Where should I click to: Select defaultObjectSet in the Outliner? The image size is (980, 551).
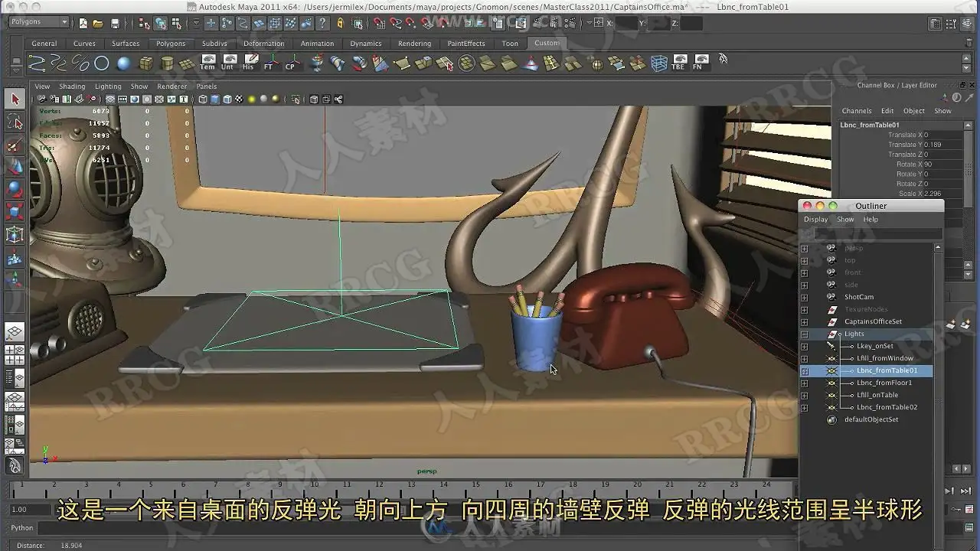pyautogui.click(x=871, y=420)
